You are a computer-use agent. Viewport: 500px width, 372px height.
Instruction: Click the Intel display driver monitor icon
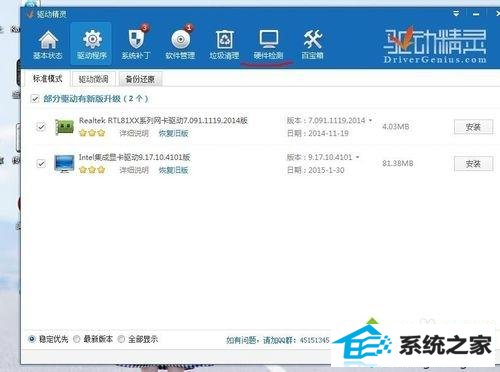click(x=64, y=164)
